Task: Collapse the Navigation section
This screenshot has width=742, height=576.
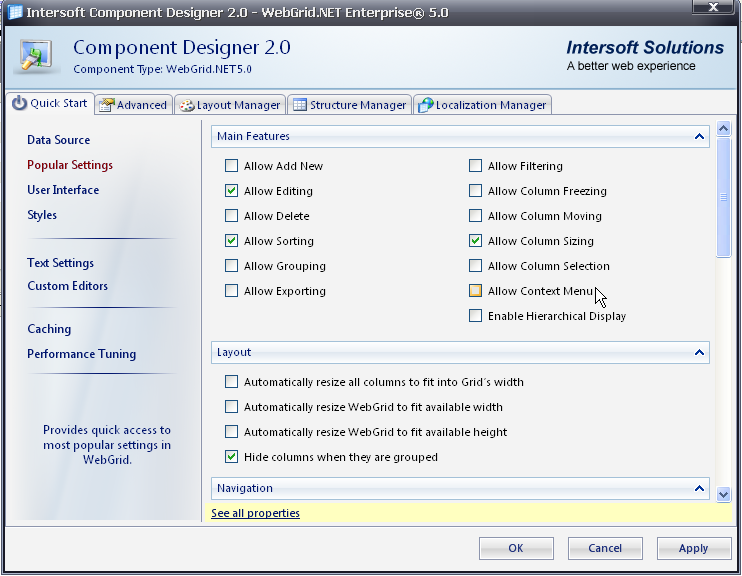Action: 699,488
